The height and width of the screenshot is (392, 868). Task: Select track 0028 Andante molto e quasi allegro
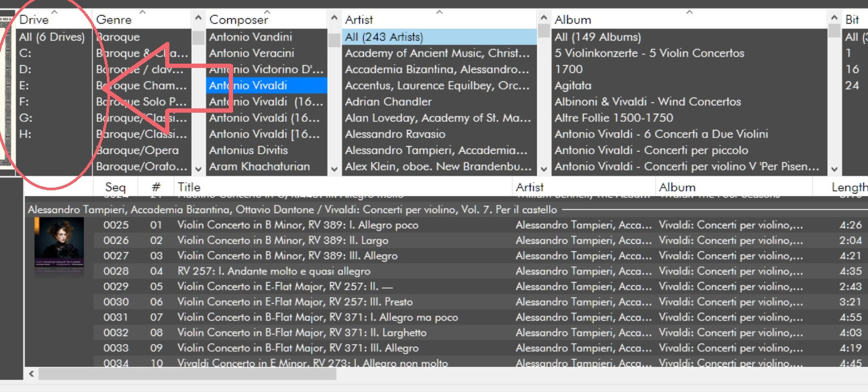tap(274, 271)
